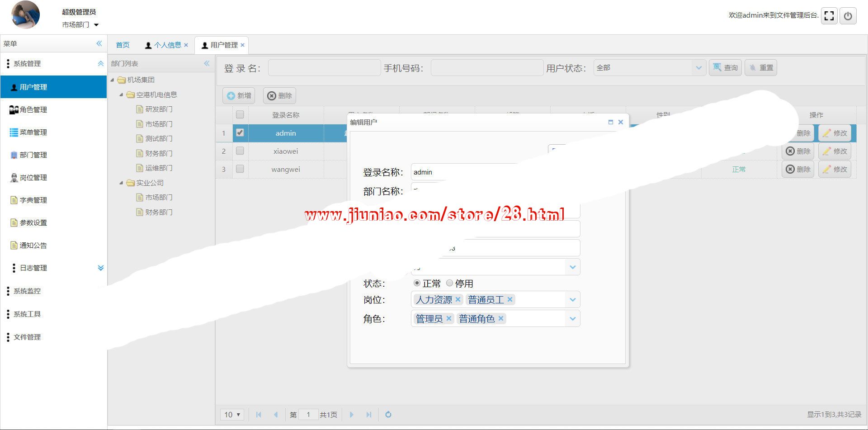Open the 岗位 dropdown arrow
The height and width of the screenshot is (430, 868).
tap(573, 299)
